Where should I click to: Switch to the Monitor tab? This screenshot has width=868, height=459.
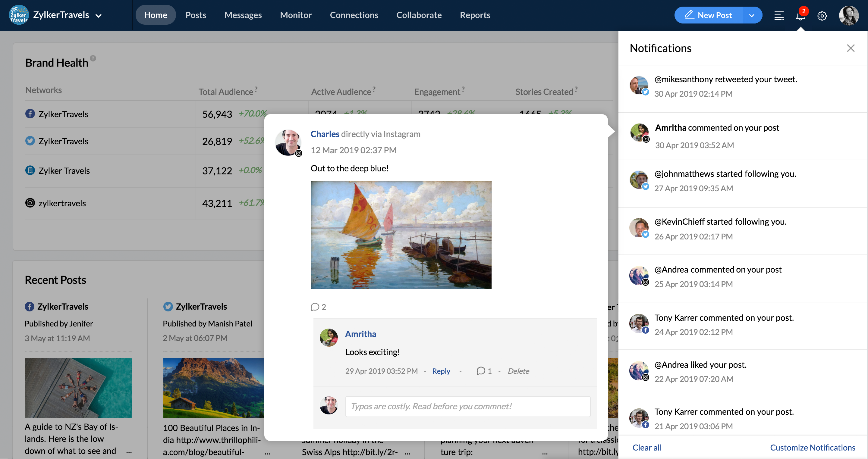coord(295,15)
